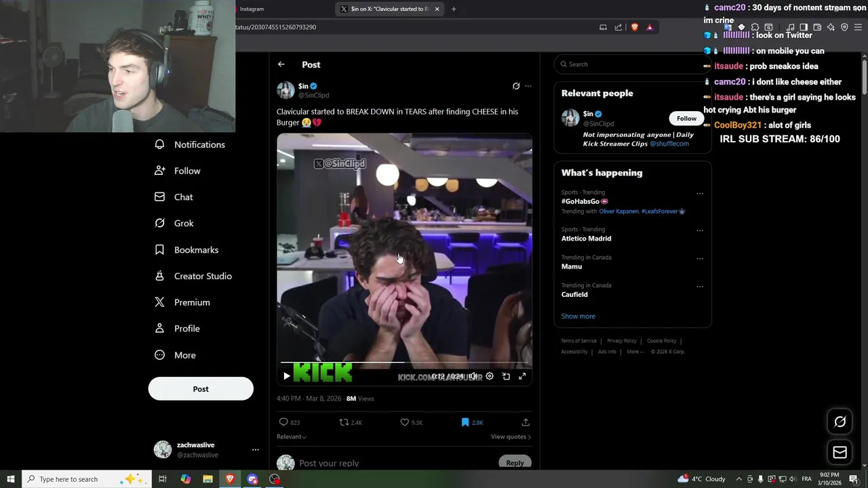
Task: Open Premium in the sidebar
Action: pos(182,302)
